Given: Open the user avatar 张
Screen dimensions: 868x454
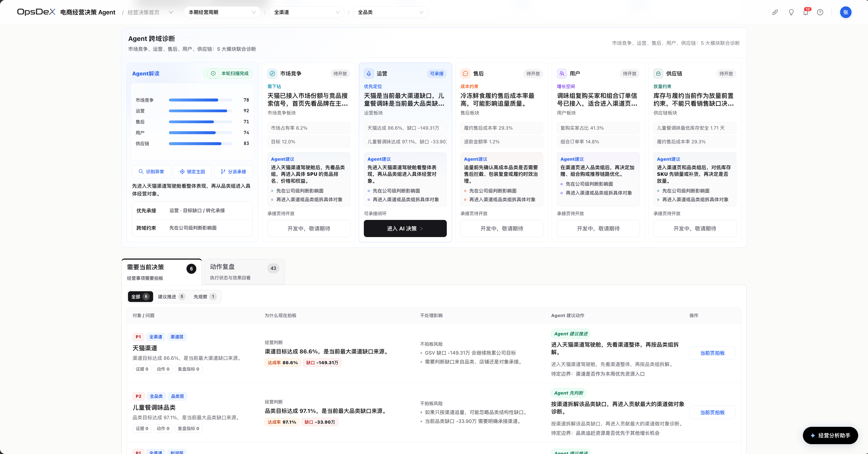Looking at the screenshot, I should tap(845, 13).
